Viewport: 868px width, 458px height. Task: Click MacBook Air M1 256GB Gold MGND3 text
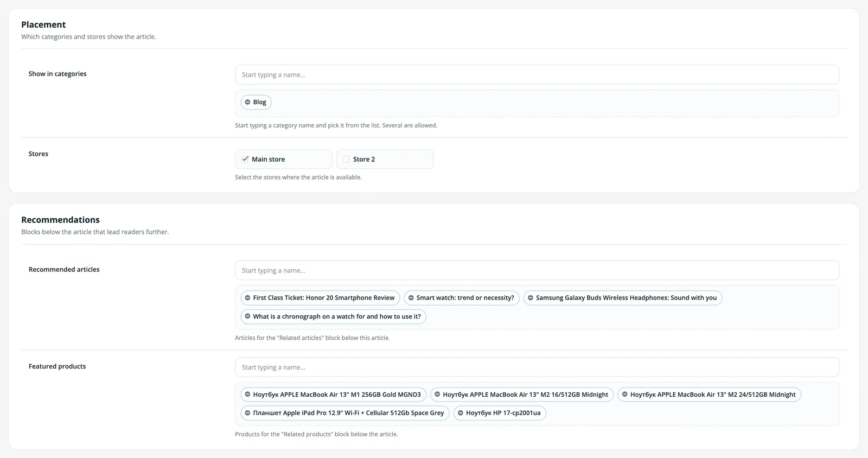coord(337,395)
